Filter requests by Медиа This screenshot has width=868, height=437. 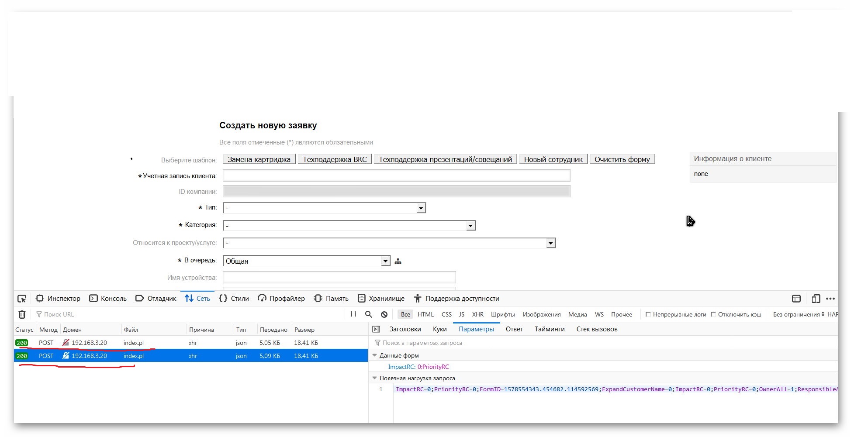(x=578, y=314)
